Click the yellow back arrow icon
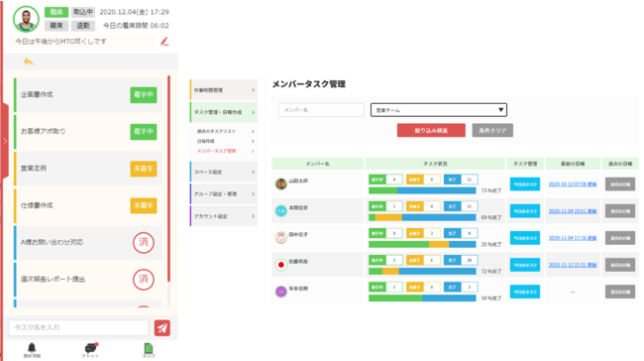The width and height of the screenshot is (644, 361). coord(29,61)
